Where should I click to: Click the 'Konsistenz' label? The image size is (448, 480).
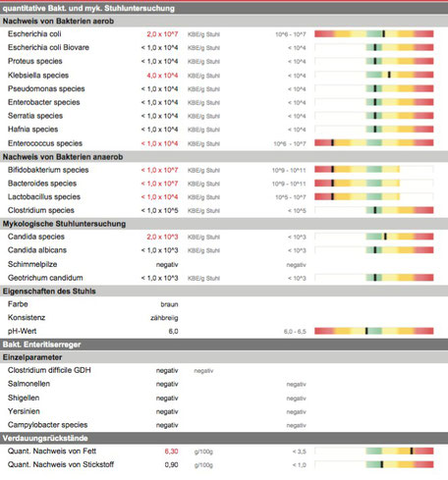[27, 317]
